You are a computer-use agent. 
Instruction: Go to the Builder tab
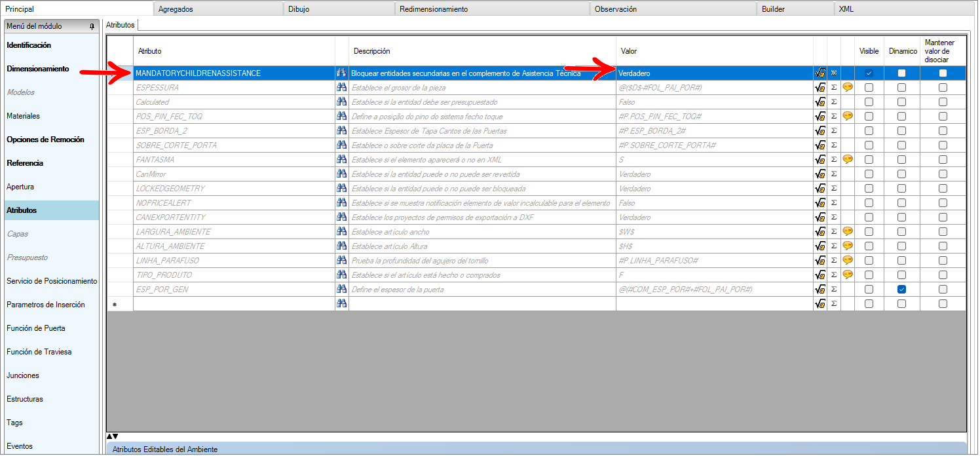click(x=796, y=9)
